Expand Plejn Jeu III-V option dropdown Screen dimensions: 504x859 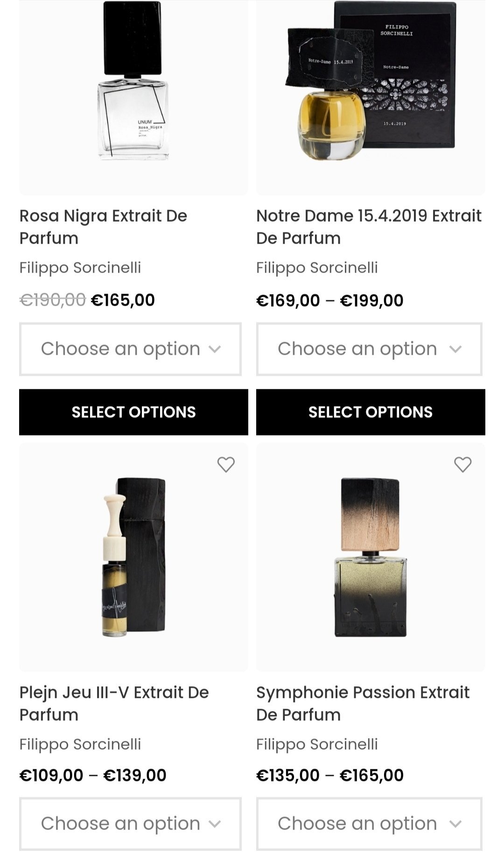coord(130,824)
